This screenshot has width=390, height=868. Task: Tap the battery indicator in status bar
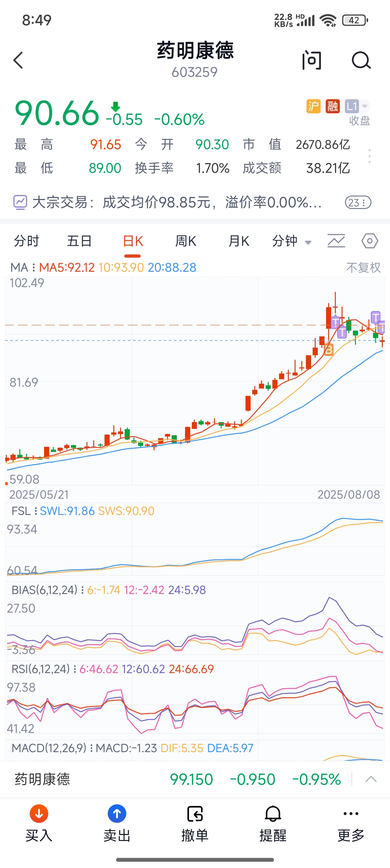coord(355,20)
